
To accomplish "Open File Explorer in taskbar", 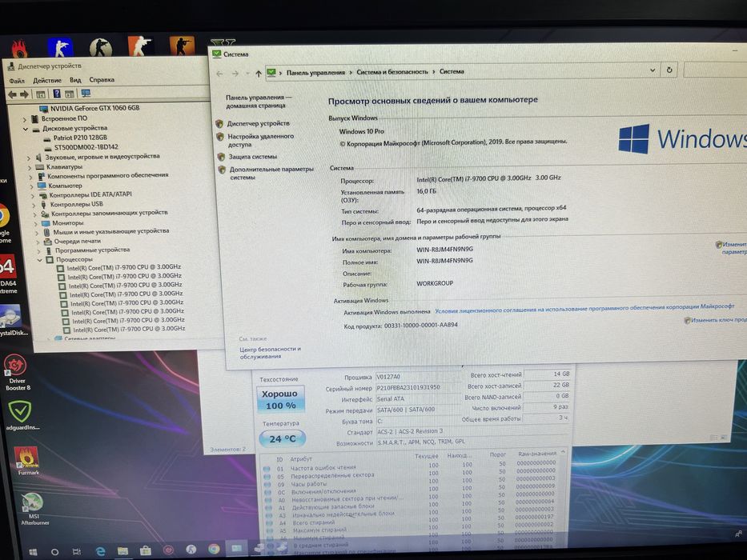I will (x=123, y=551).
